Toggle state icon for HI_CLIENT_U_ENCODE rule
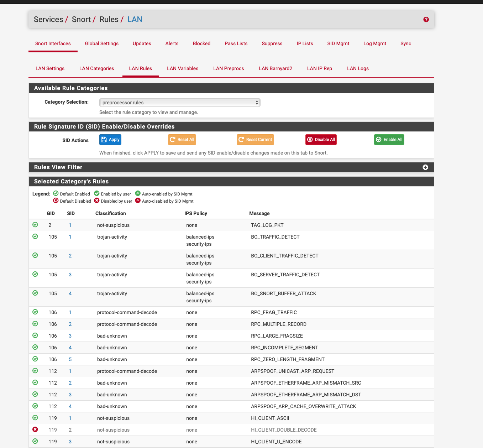This screenshot has width=483, height=448. (35, 441)
